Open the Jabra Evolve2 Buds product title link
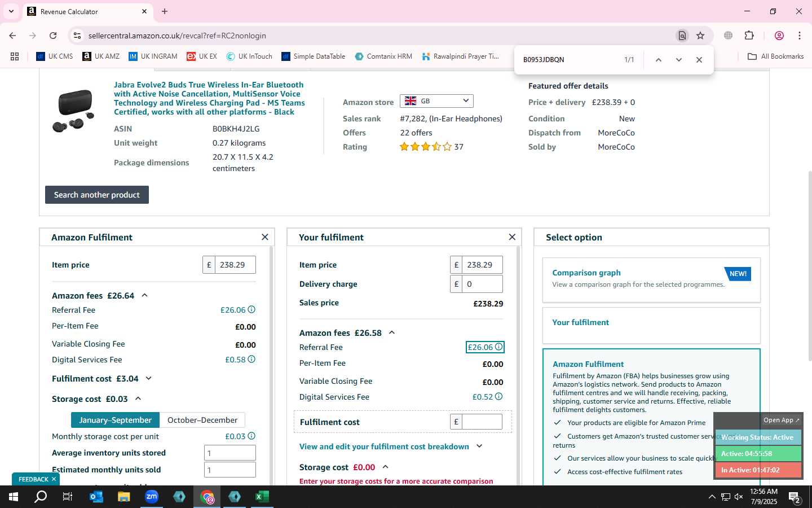This screenshot has height=508, width=812. pos(209,98)
